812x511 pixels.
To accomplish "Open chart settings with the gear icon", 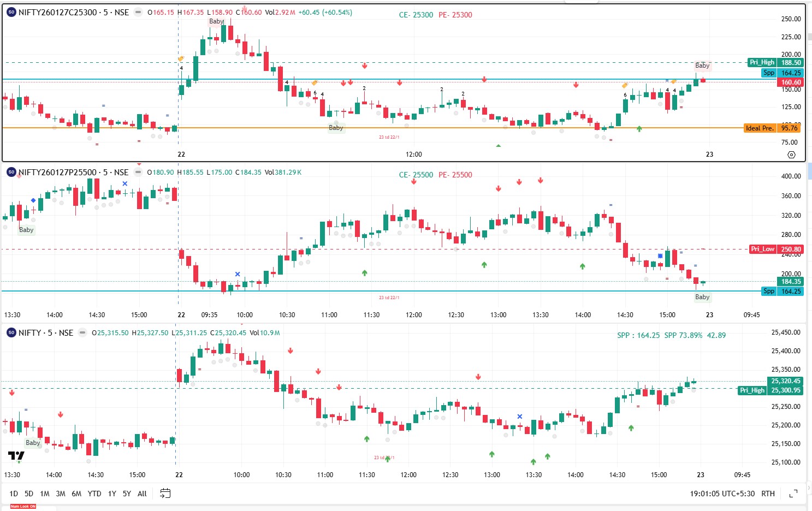I will pos(791,155).
